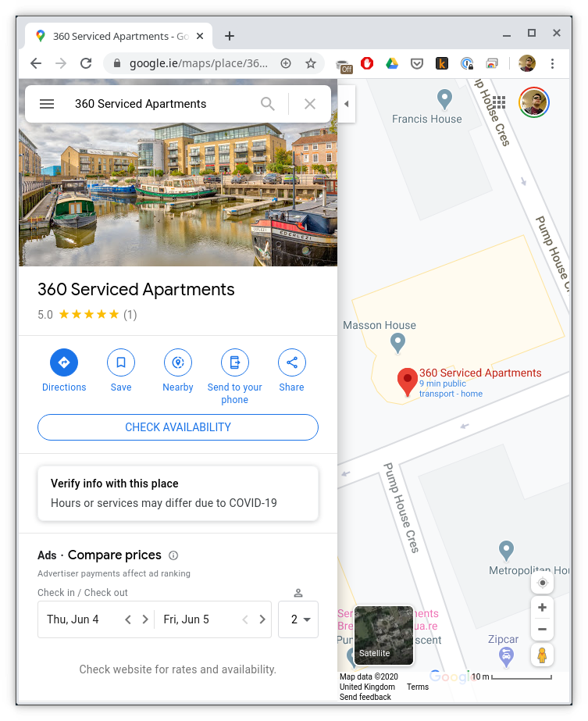Open the Chrome three-dot menu

coord(553,63)
